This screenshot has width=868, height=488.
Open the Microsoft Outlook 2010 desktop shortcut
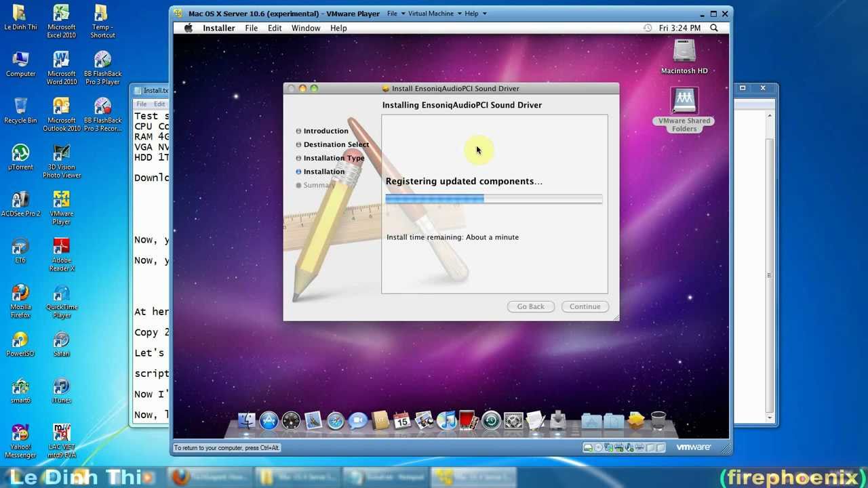(x=61, y=115)
